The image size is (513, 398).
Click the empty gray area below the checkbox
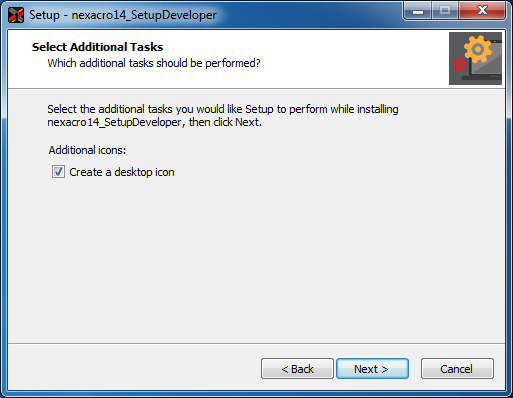pyautogui.click(x=256, y=260)
